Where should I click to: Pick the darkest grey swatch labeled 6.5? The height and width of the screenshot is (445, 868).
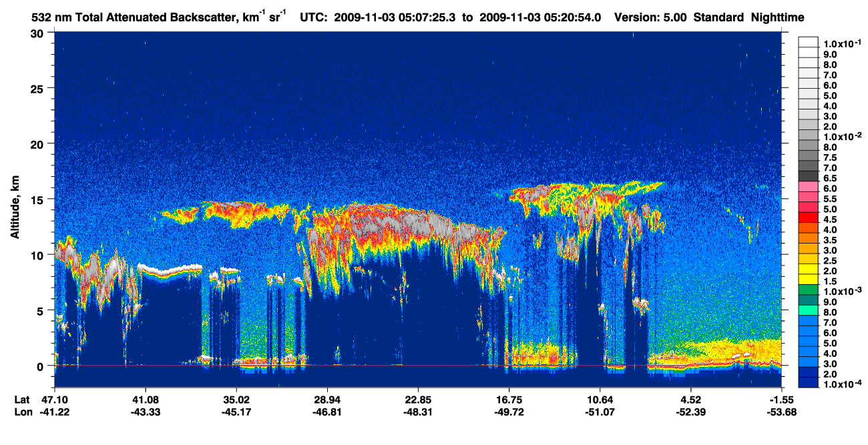809,175
